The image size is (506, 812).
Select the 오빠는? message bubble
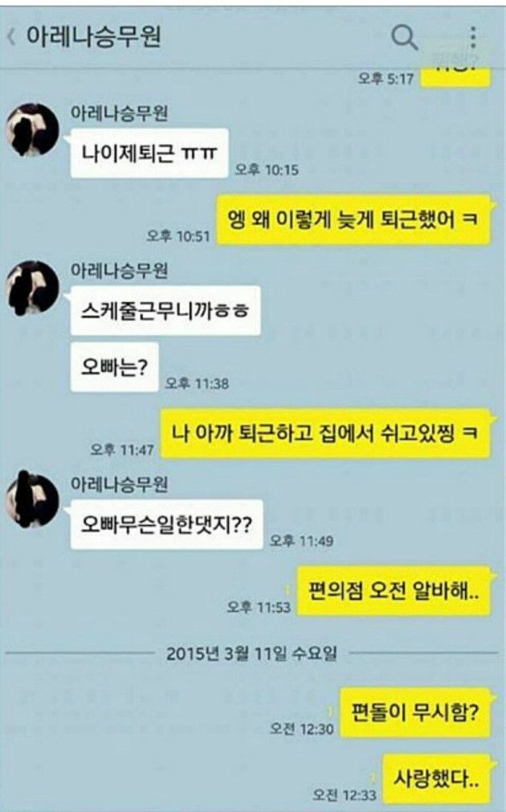pyautogui.click(x=114, y=367)
